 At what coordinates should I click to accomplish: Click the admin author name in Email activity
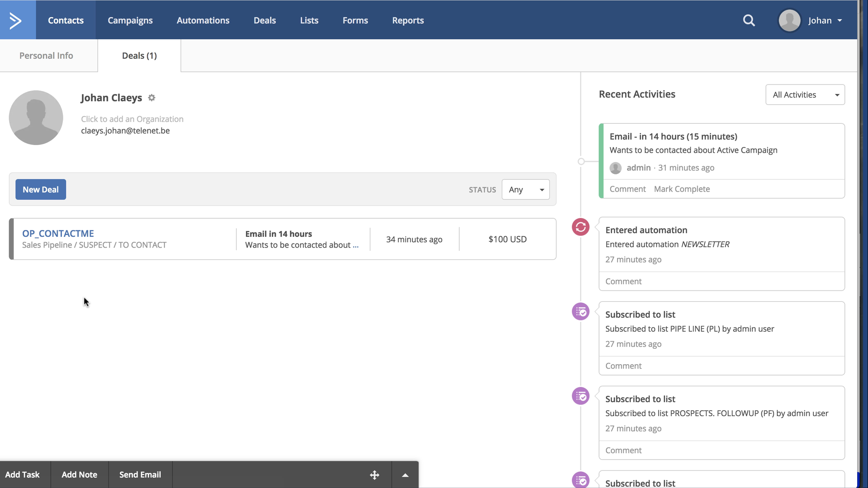click(x=638, y=168)
